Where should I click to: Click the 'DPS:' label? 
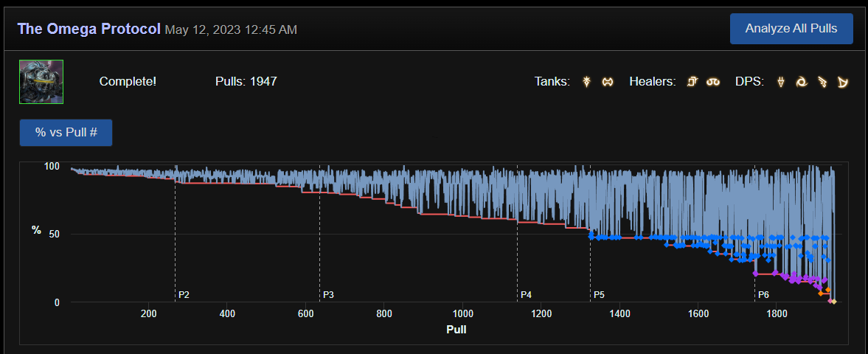click(x=749, y=82)
